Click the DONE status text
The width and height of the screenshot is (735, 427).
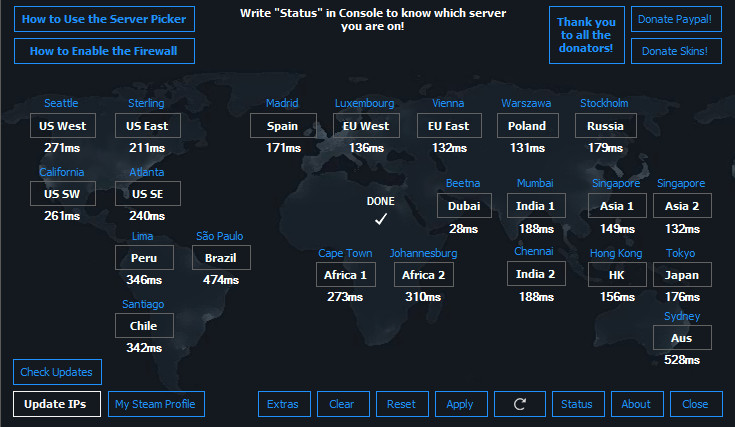point(380,201)
